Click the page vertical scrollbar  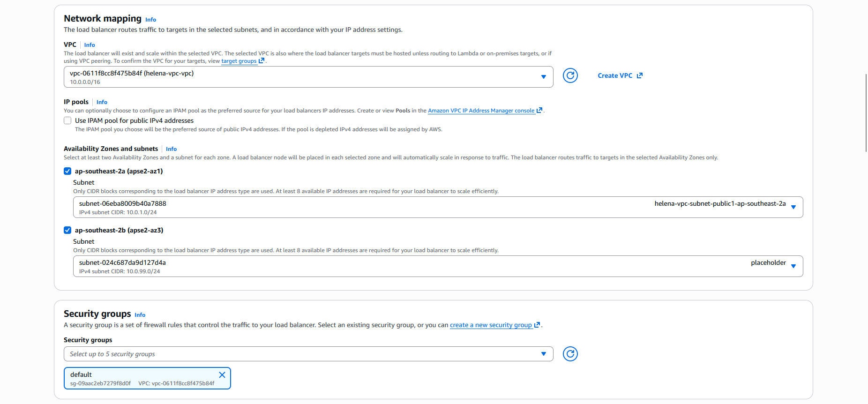tap(866, 112)
